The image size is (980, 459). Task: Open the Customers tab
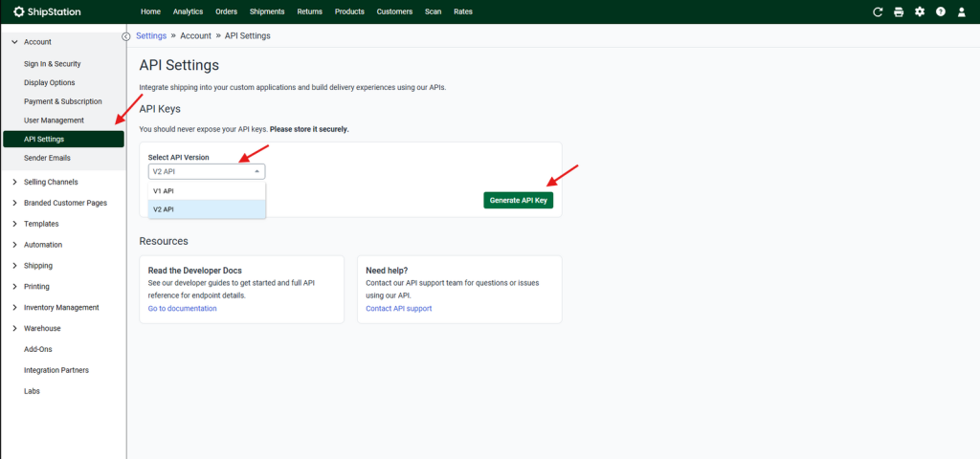pos(394,11)
